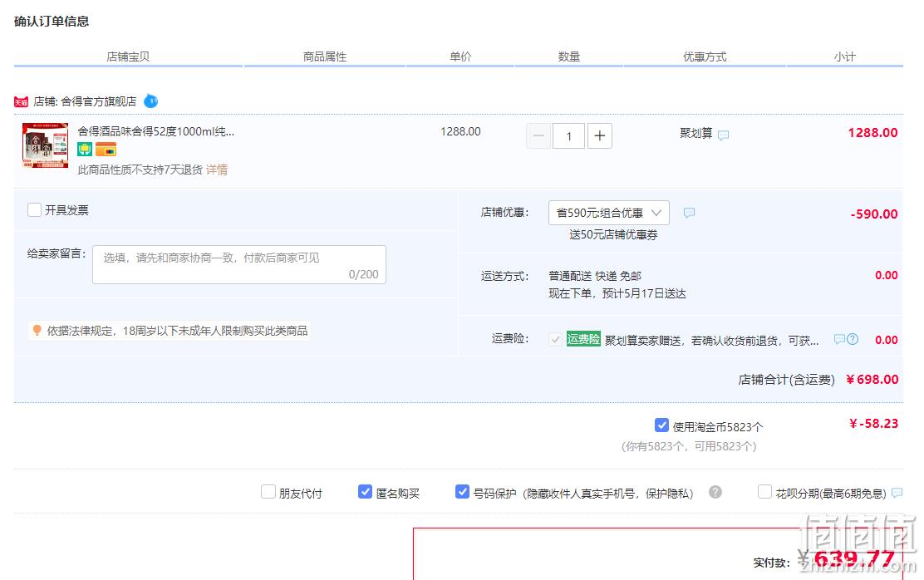The image size is (924, 580).
Task: Click the product thumbnail image
Action: tap(46, 145)
